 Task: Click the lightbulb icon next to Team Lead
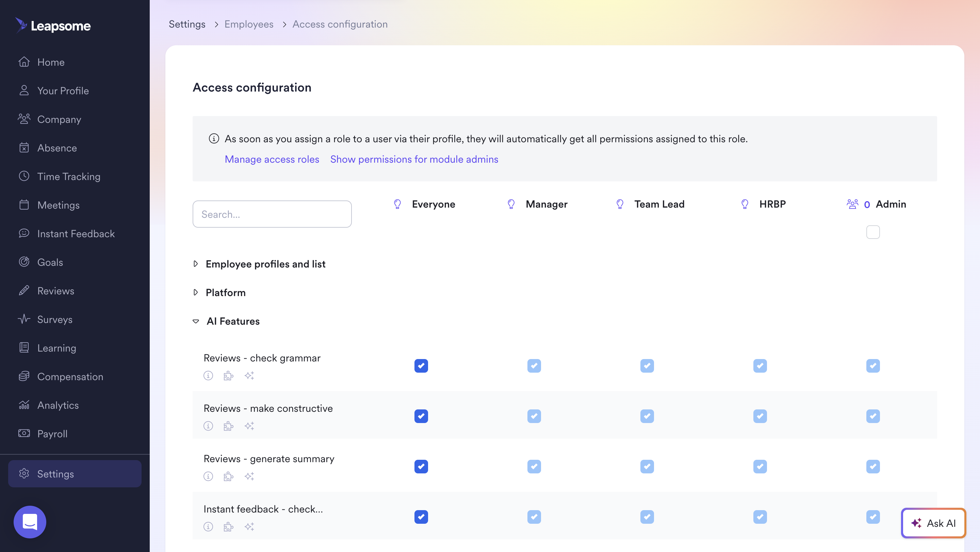click(x=620, y=204)
